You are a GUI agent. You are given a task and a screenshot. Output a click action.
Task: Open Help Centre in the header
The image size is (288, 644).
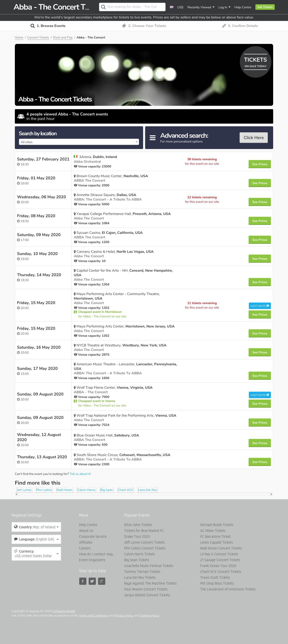(243, 7)
